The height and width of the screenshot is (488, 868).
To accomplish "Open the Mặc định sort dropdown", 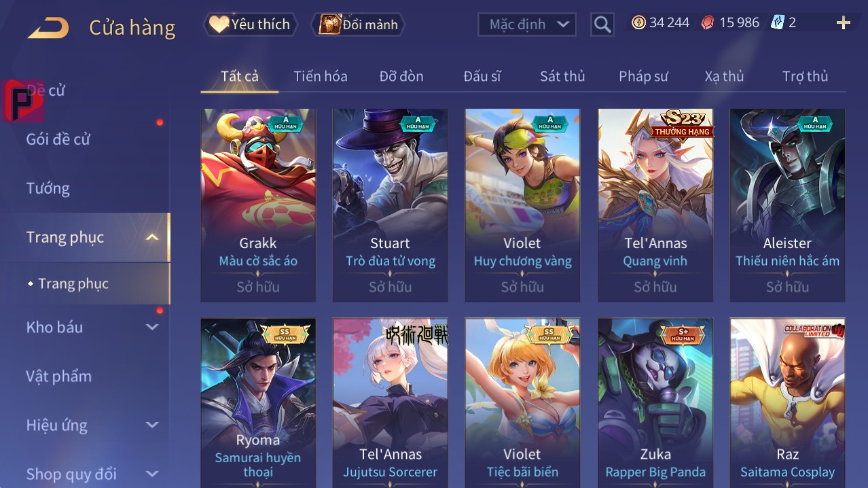I will click(x=527, y=24).
